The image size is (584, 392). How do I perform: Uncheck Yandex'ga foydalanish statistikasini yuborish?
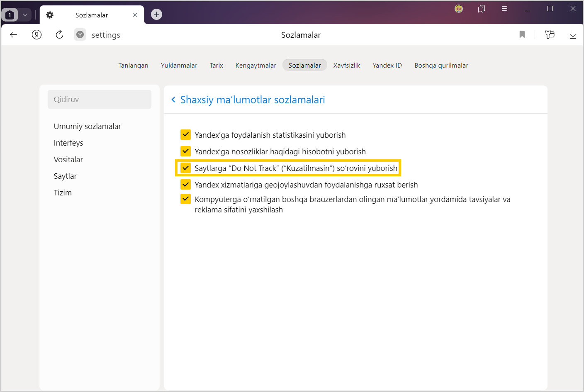(186, 135)
